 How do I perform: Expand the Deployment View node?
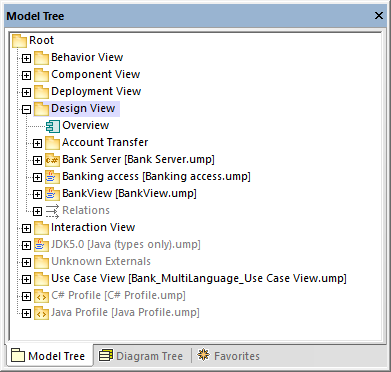[26, 93]
